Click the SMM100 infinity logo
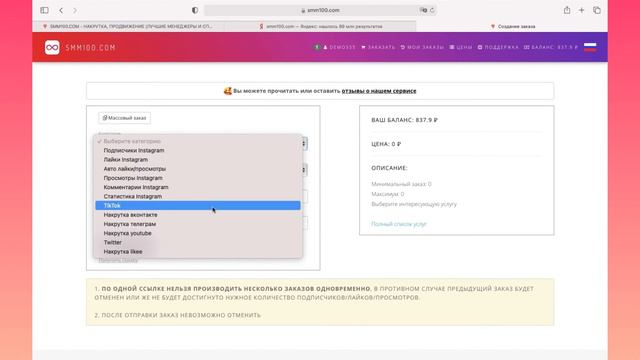Screen dimensions: 640x360 click(52, 47)
